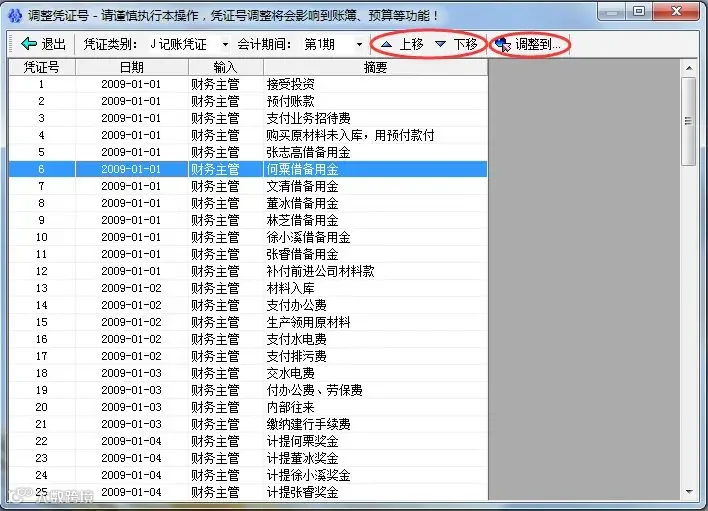The height and width of the screenshot is (511, 708).
Task: Open the 会计期间 dropdown arrow
Action: [359, 44]
